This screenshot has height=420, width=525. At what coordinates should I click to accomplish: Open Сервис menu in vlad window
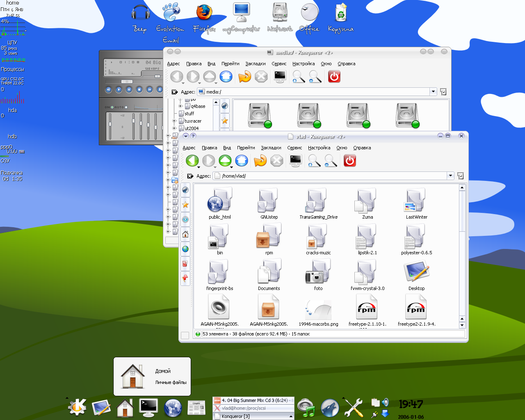pyautogui.click(x=294, y=148)
